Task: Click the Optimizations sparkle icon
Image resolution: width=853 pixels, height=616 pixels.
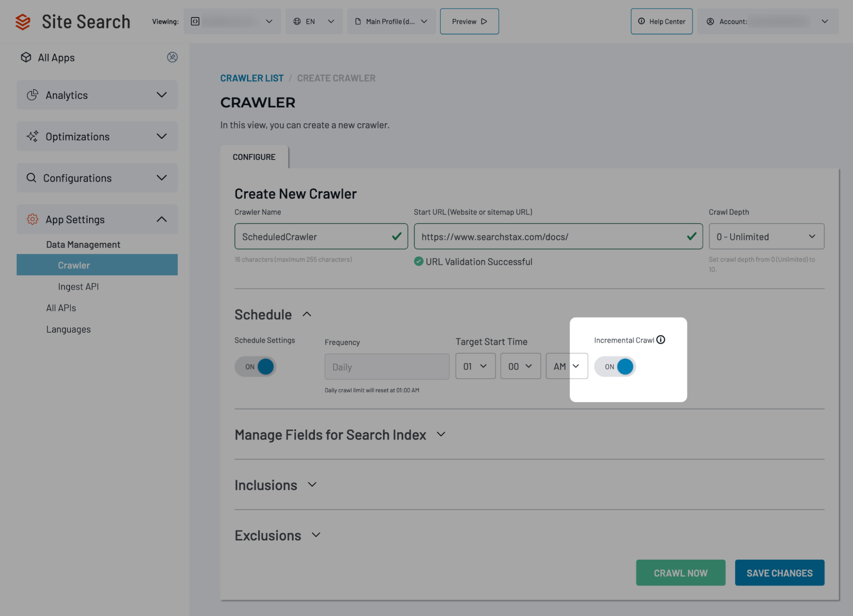Action: pos(32,136)
